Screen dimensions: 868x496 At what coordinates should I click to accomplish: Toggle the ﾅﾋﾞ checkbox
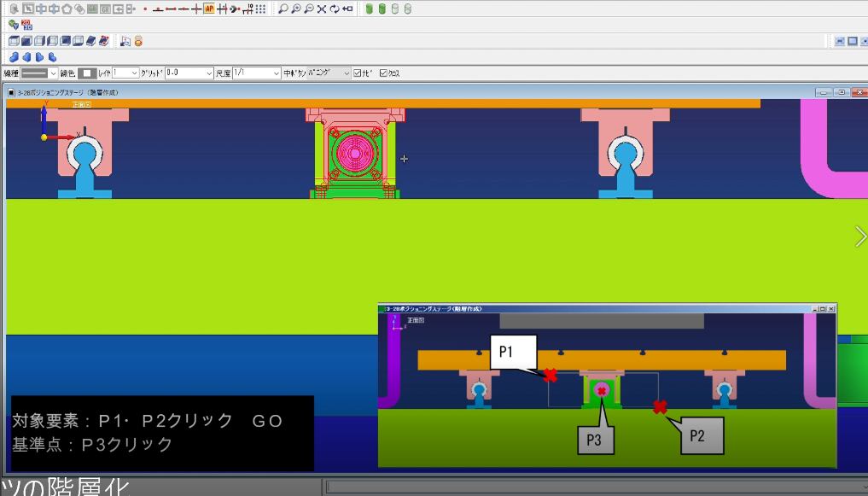pos(358,73)
